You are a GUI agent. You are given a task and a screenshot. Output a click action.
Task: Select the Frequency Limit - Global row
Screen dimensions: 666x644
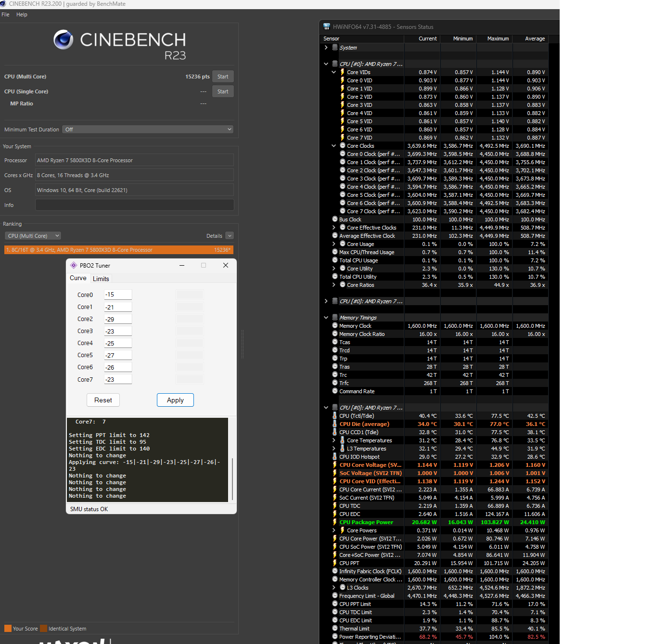click(x=434, y=596)
